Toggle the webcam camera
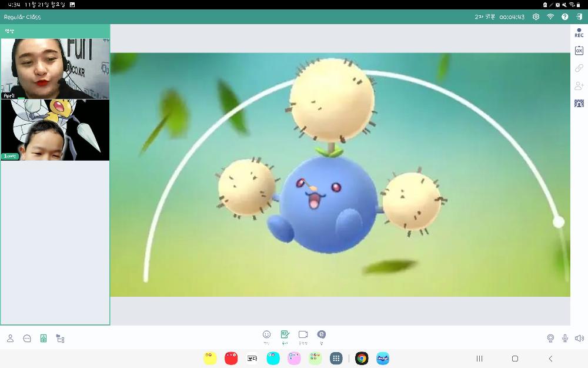The width and height of the screenshot is (588, 368). click(550, 338)
